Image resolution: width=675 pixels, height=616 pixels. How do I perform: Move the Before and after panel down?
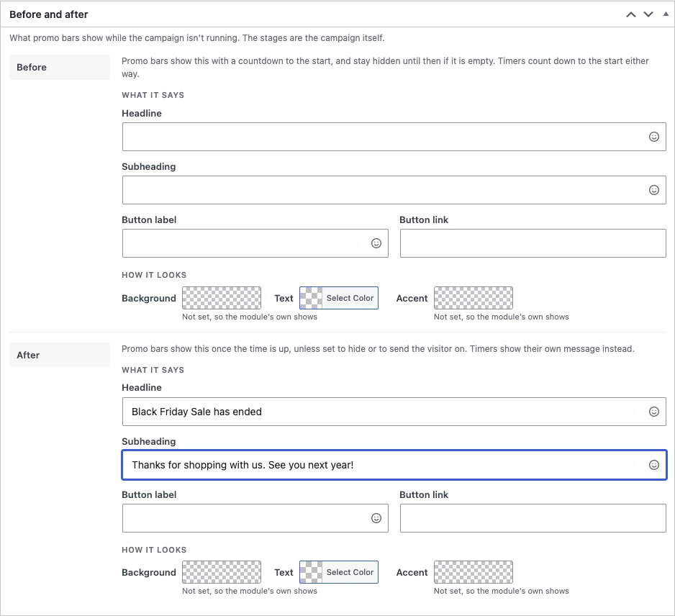(x=648, y=14)
